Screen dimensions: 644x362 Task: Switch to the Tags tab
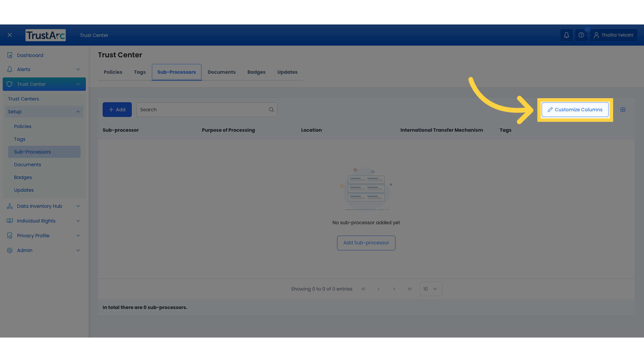(140, 72)
